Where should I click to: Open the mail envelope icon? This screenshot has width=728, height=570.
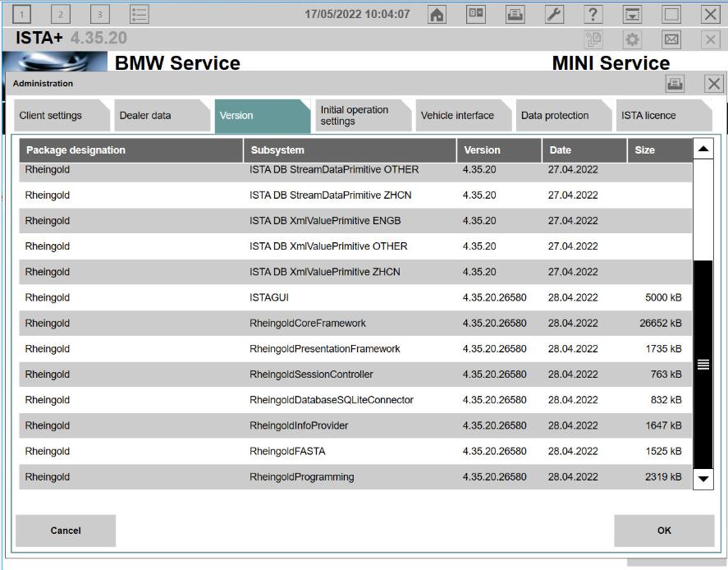tap(671, 39)
